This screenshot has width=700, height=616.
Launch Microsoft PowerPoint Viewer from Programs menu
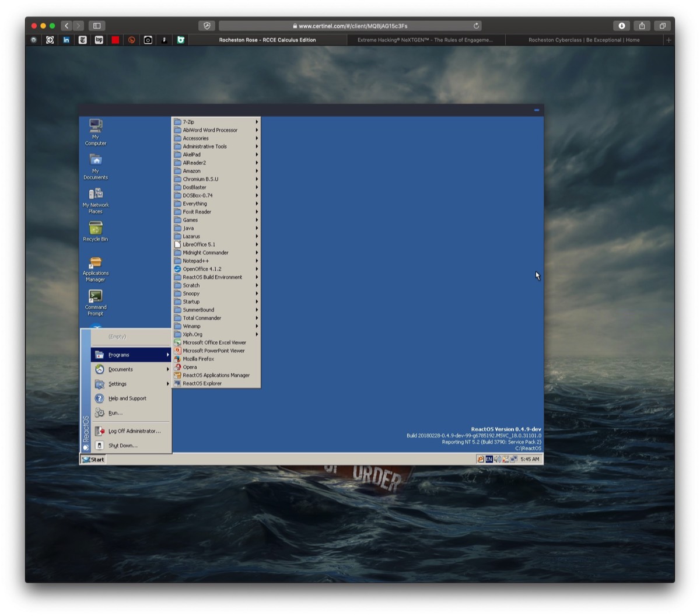[216, 351]
